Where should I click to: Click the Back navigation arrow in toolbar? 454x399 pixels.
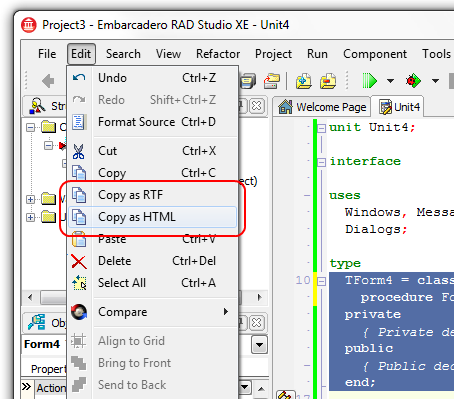click(48, 81)
